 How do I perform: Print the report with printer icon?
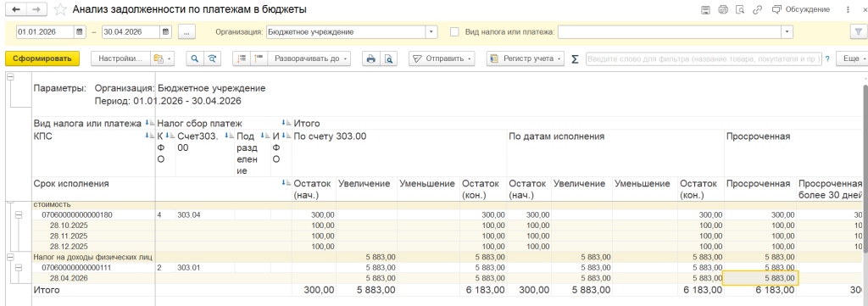click(x=371, y=58)
